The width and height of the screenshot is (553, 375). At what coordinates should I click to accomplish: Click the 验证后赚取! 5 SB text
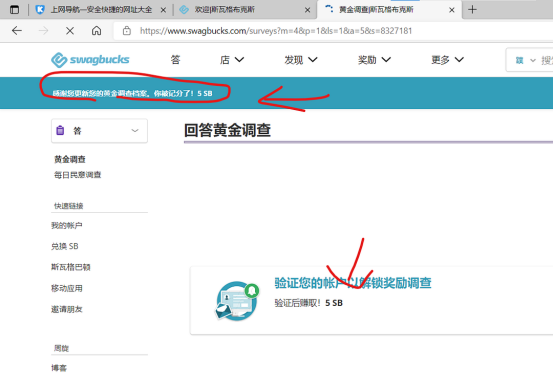click(x=309, y=303)
